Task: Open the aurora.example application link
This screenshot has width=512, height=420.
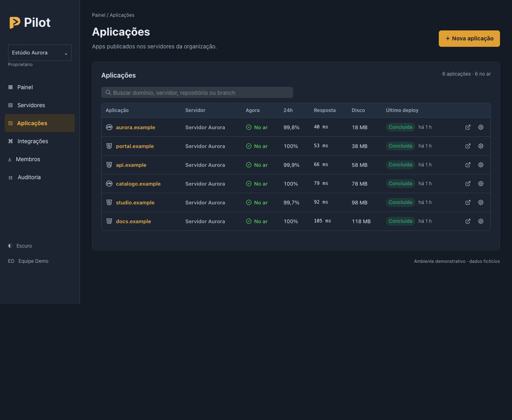Action: tap(136, 127)
